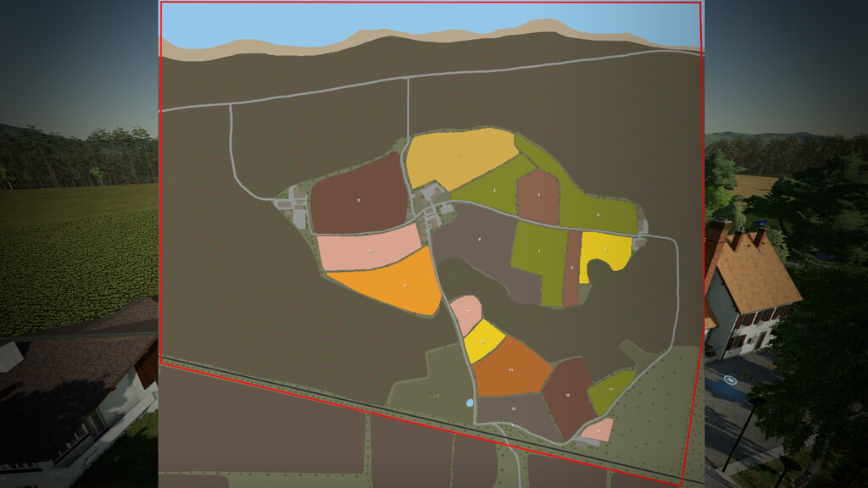Select the field 5 number marker
The width and height of the screenshot is (868, 488).
[x=605, y=249]
